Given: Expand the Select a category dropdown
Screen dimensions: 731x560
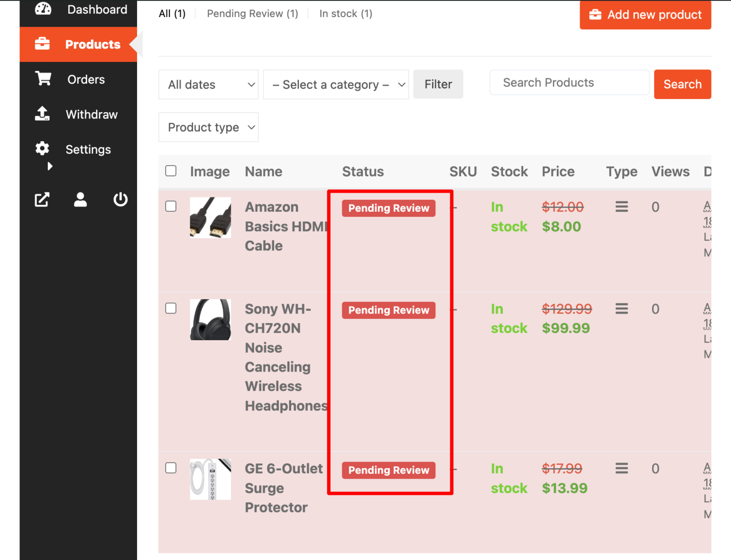Looking at the screenshot, I should (336, 84).
